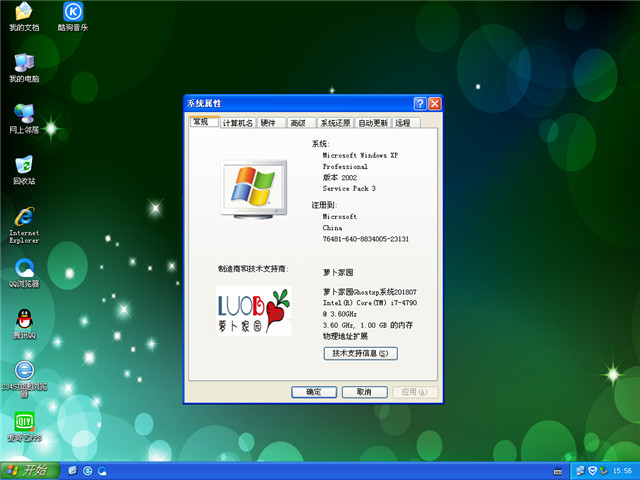Click the 15:58 clock in system tray
Image resolution: width=640 pixels, height=480 pixels.
point(622,471)
